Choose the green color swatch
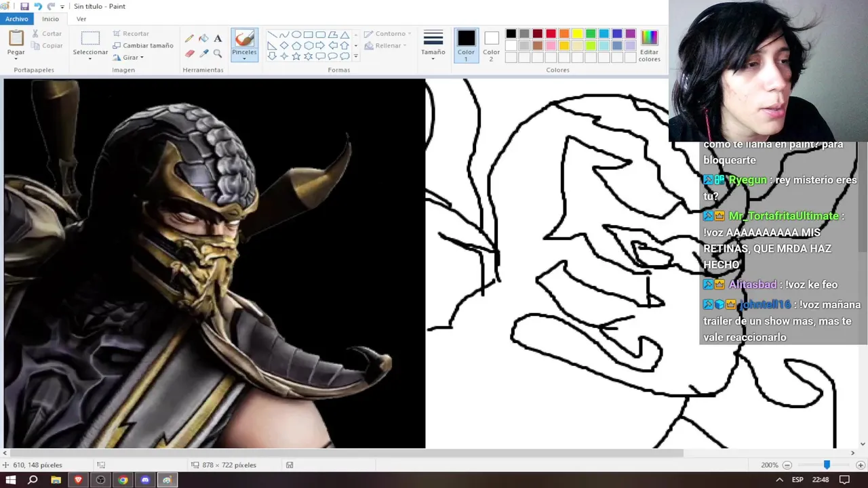The width and height of the screenshot is (868, 488). [x=591, y=34]
